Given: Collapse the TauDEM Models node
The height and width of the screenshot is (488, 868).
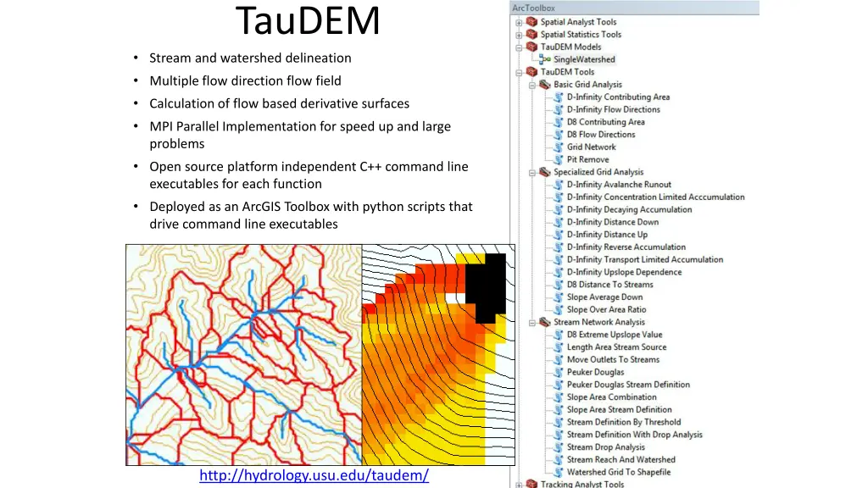Looking at the screenshot, I should coord(519,47).
